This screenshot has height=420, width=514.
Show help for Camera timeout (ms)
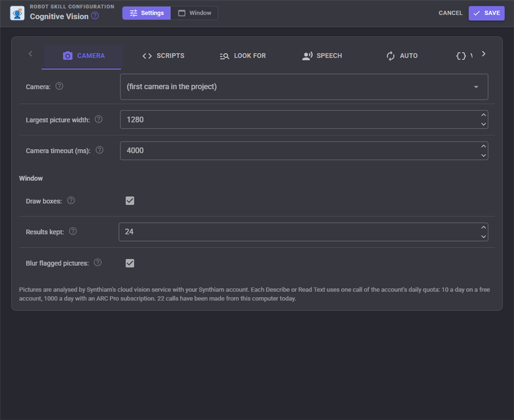(x=99, y=150)
